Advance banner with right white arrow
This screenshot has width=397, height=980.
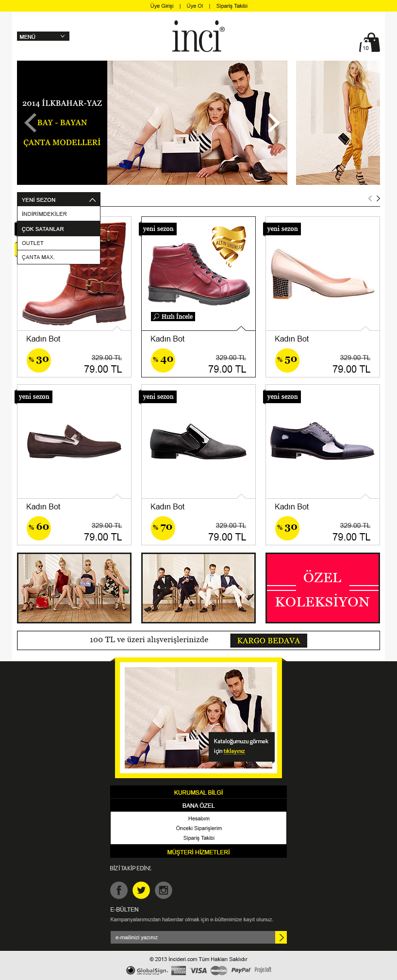click(x=274, y=123)
